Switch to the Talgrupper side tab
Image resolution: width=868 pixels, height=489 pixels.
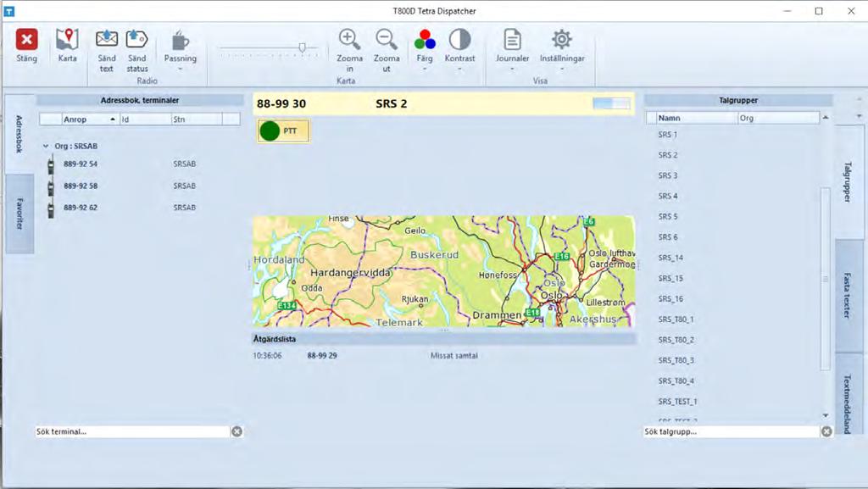(848, 182)
